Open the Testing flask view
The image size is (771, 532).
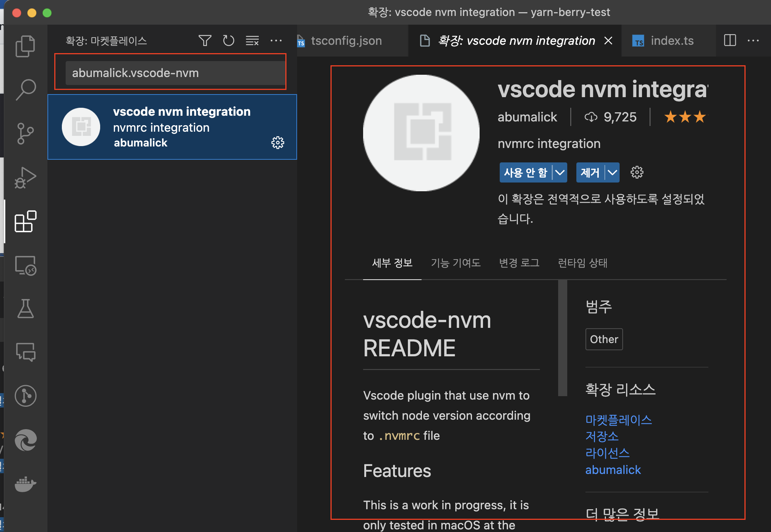coord(25,308)
